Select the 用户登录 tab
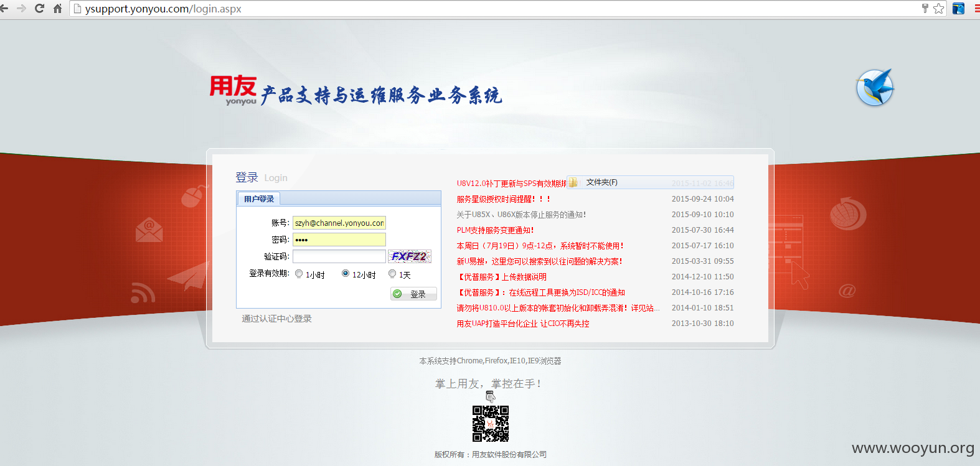This screenshot has width=980, height=466. tap(259, 198)
